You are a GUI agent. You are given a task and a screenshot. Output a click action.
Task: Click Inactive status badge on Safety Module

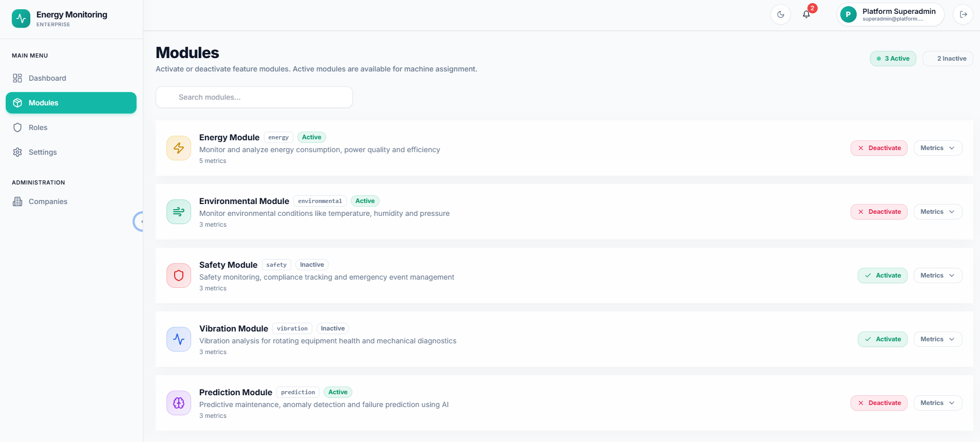pos(312,265)
